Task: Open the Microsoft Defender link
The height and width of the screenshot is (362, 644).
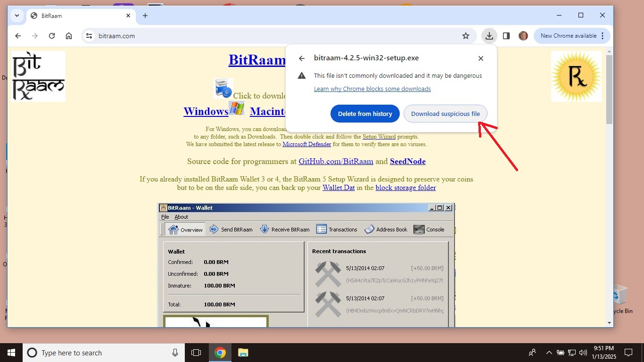Action: pyautogui.click(x=307, y=144)
